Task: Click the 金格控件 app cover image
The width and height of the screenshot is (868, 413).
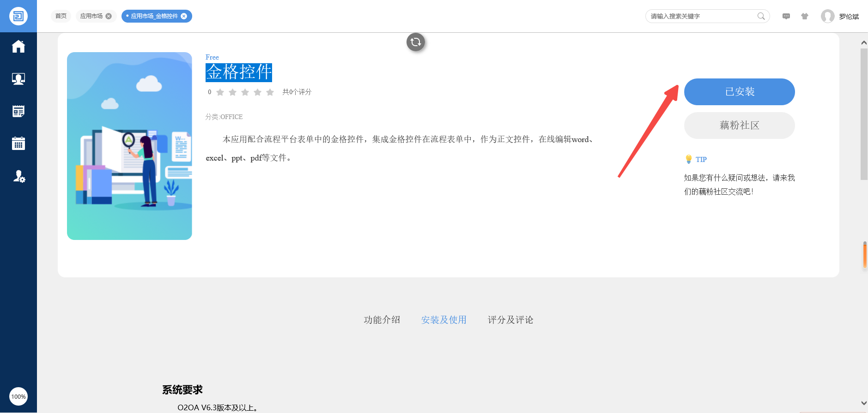Action: [129, 146]
